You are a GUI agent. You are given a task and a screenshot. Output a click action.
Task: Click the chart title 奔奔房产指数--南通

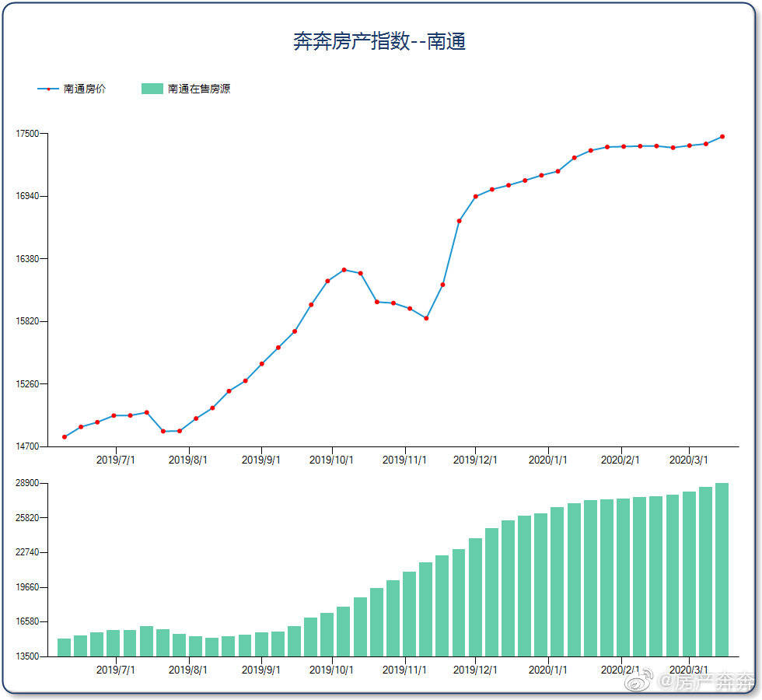pyautogui.click(x=379, y=41)
